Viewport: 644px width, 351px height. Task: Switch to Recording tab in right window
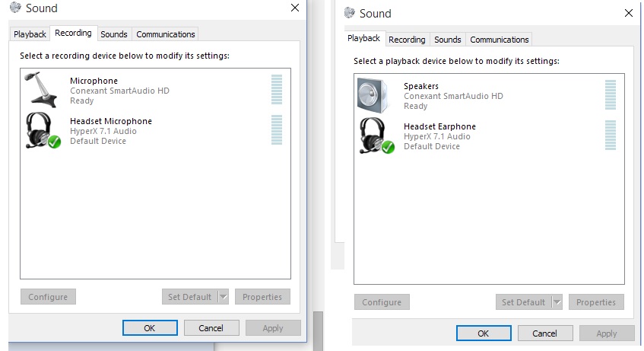[x=407, y=40]
